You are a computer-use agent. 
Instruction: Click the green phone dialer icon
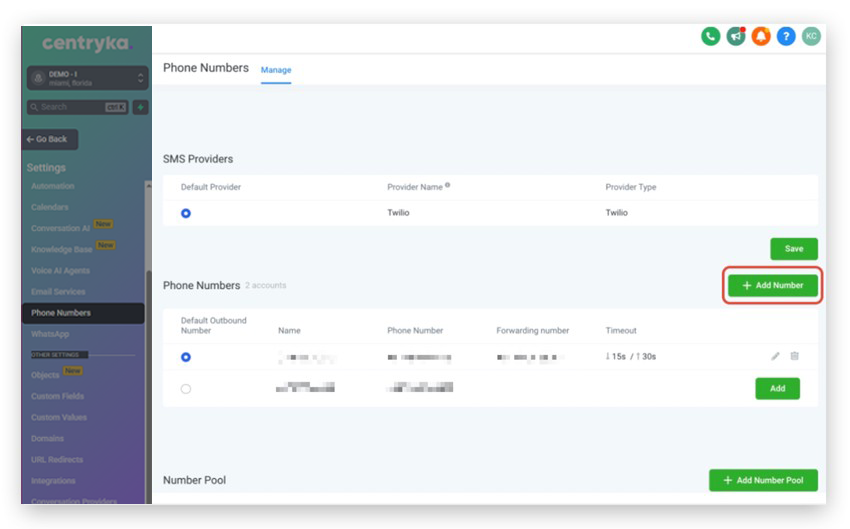pyautogui.click(x=710, y=36)
